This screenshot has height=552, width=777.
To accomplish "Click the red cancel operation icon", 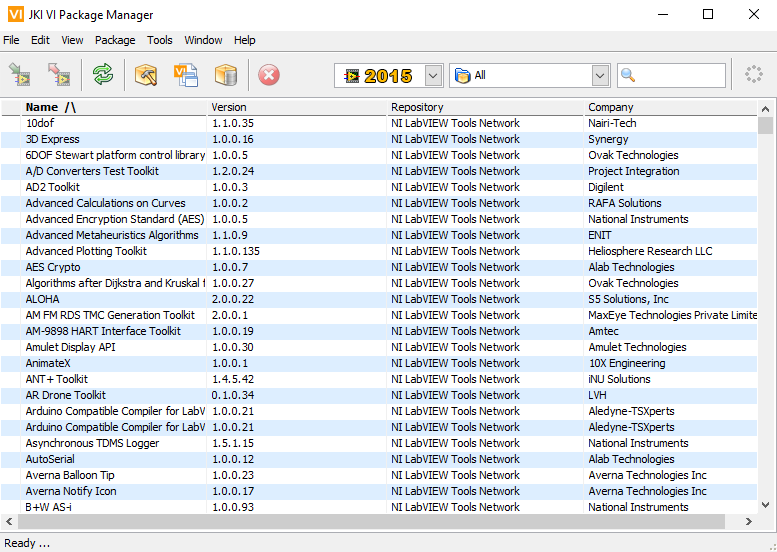I will 269,75.
